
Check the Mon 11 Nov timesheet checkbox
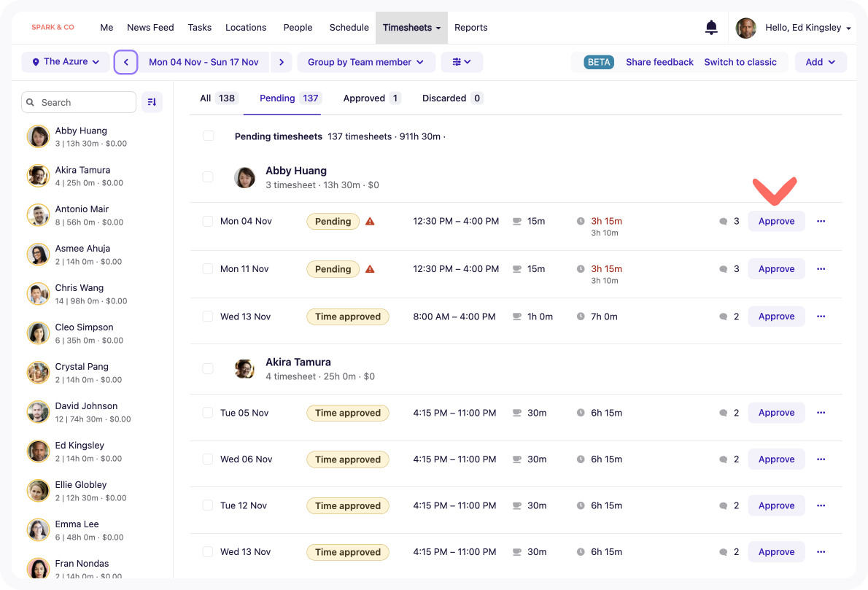coord(208,269)
